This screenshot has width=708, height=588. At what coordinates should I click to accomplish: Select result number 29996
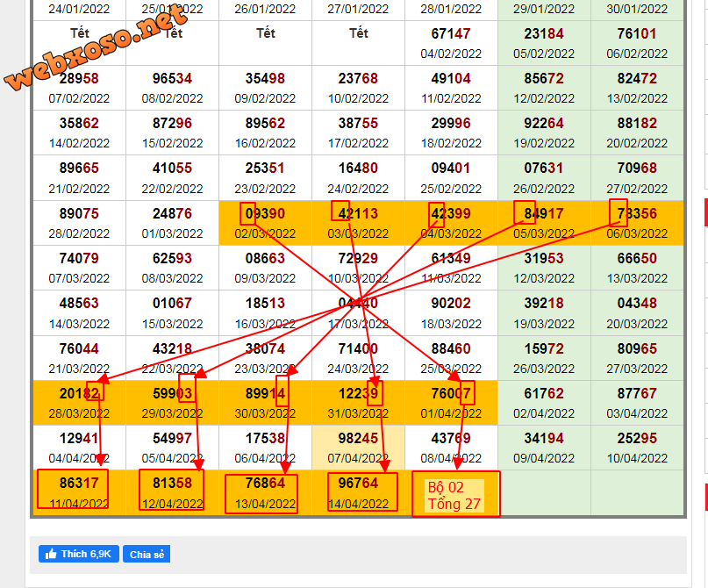[x=451, y=123]
